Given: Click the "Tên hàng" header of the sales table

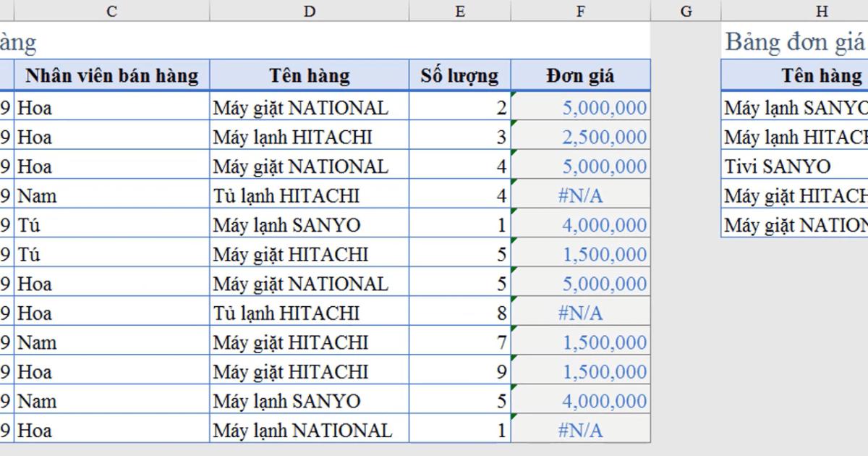Looking at the screenshot, I should 310,75.
